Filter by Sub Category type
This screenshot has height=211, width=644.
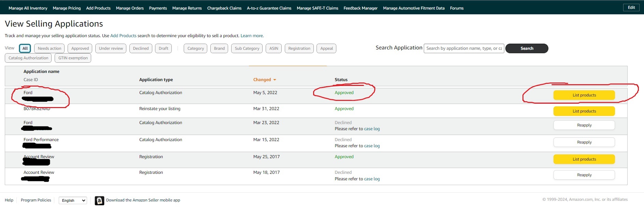[247, 48]
